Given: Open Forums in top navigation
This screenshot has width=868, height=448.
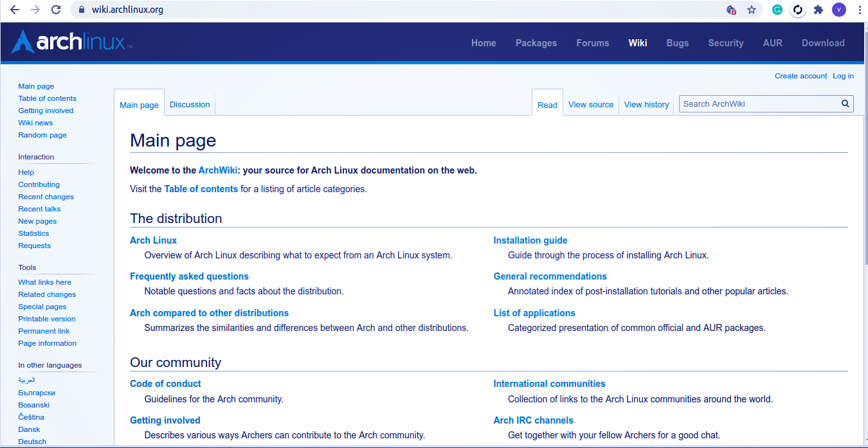Looking at the screenshot, I should (593, 43).
